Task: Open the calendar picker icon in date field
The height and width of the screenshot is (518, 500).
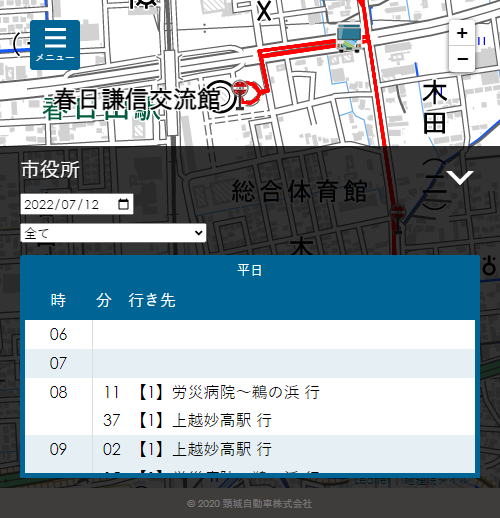Action: (x=123, y=204)
